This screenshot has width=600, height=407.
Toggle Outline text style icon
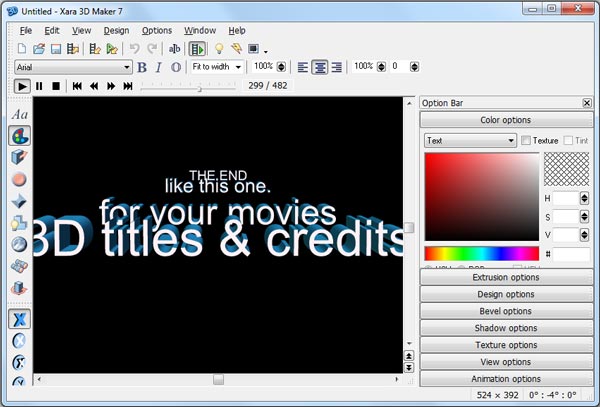click(176, 67)
